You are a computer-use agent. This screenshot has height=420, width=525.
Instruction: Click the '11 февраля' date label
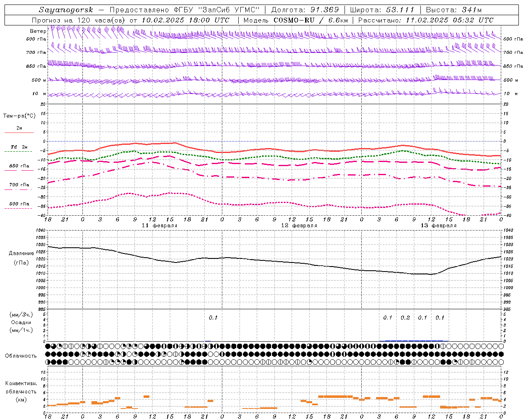coord(160,226)
